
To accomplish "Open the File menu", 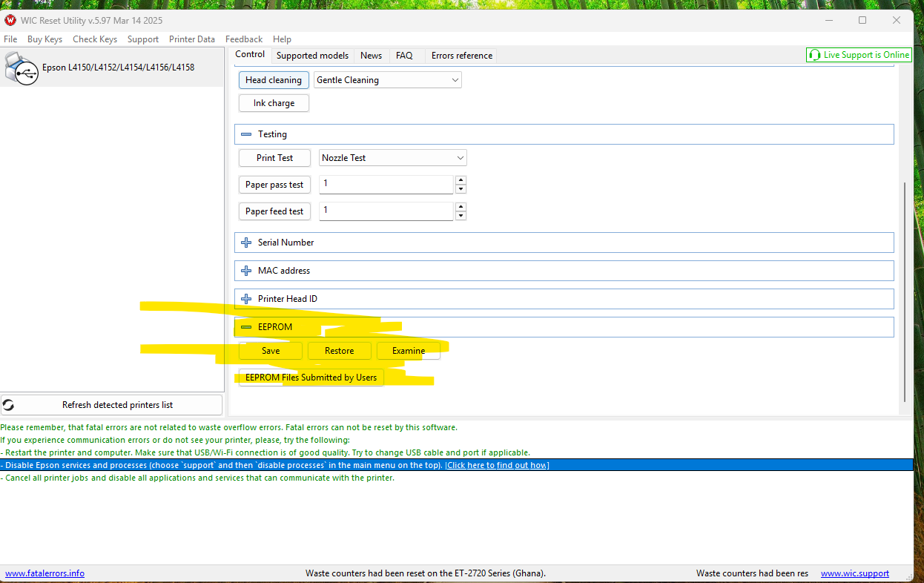I will (x=10, y=39).
